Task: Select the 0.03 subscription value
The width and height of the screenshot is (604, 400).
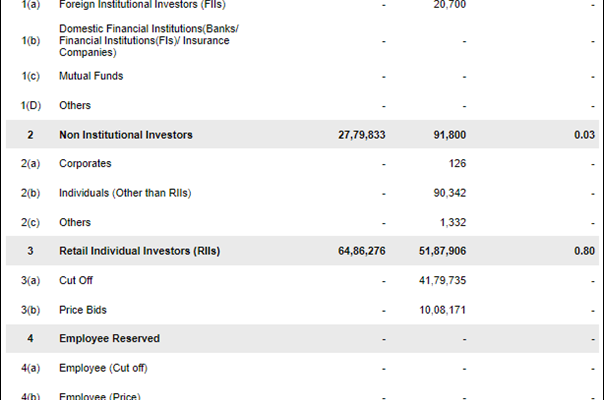Action: [584, 135]
